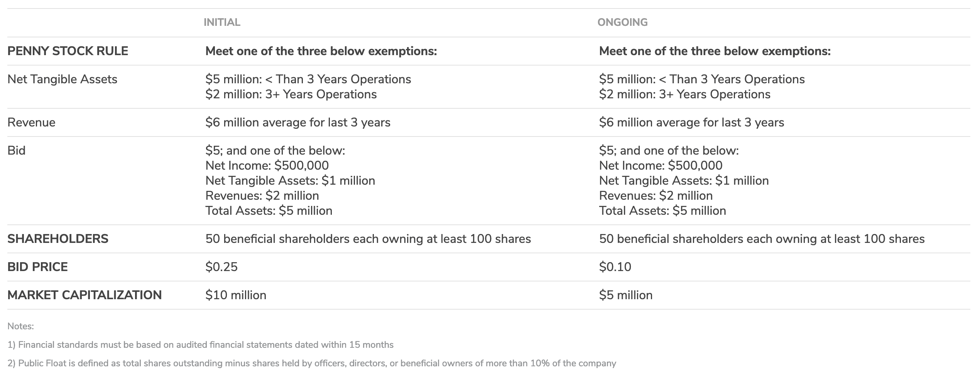Image resolution: width=980 pixels, height=374 pixels.
Task: Click the INITIAL column header
Action: coord(222,22)
